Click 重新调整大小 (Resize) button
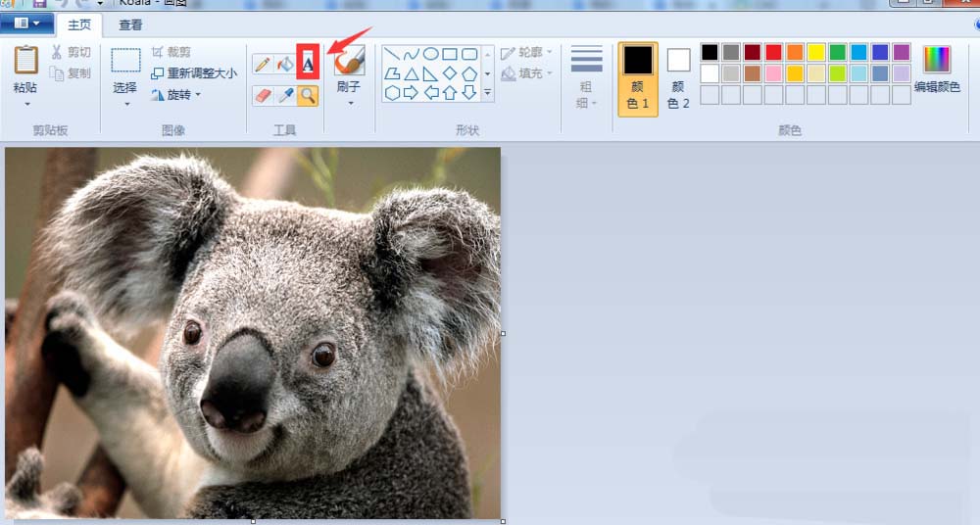This screenshot has height=525, width=980. (x=194, y=73)
